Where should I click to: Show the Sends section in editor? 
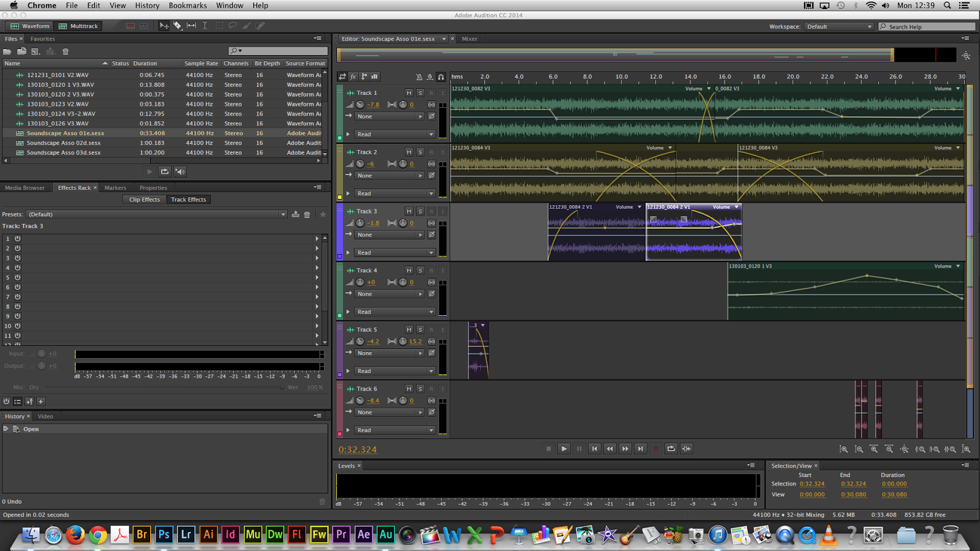364,77
